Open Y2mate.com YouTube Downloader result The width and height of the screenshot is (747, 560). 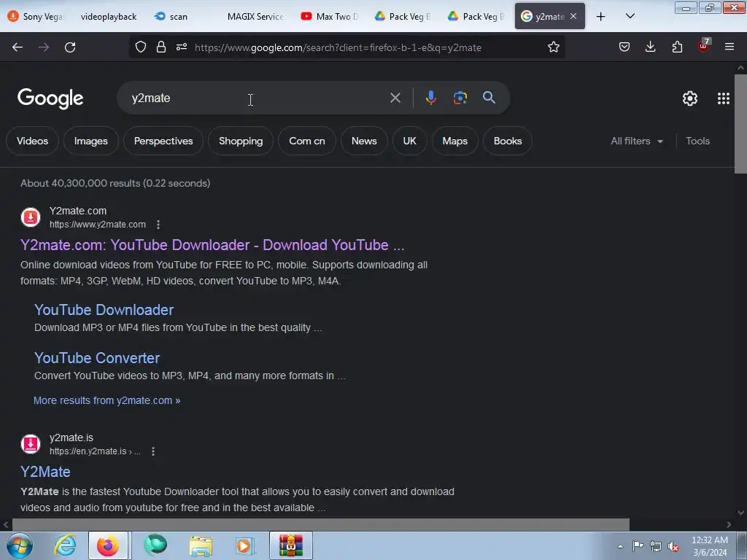[x=212, y=245]
